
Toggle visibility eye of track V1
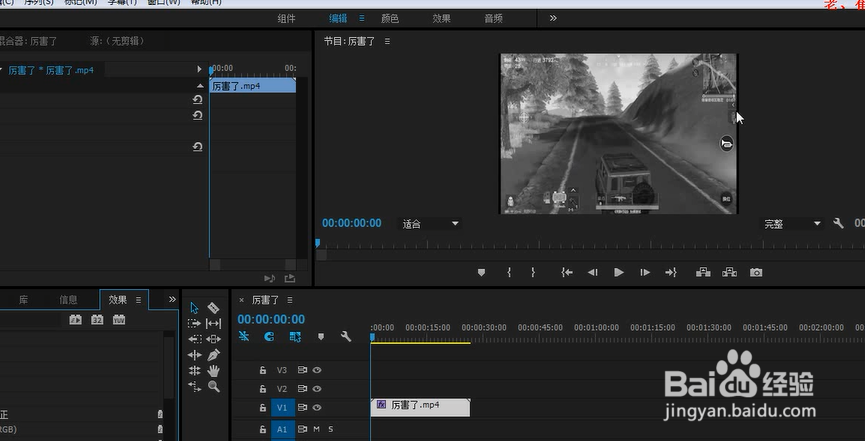pos(317,408)
